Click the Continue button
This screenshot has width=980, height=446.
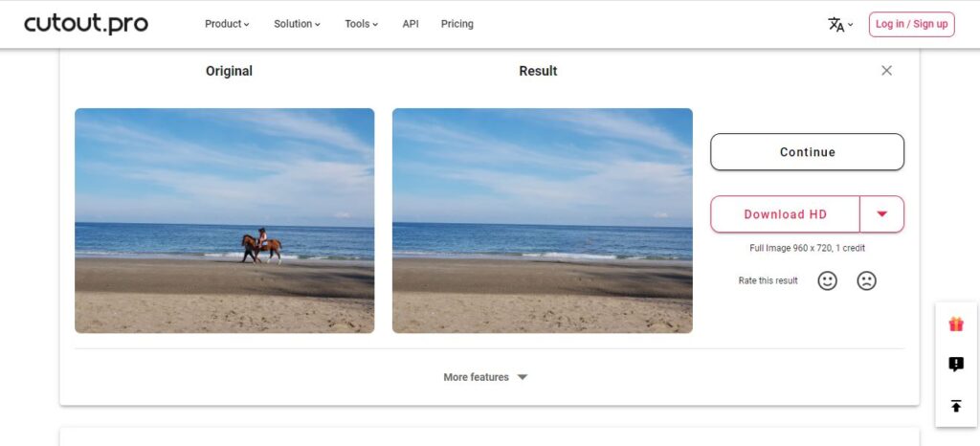click(x=807, y=152)
